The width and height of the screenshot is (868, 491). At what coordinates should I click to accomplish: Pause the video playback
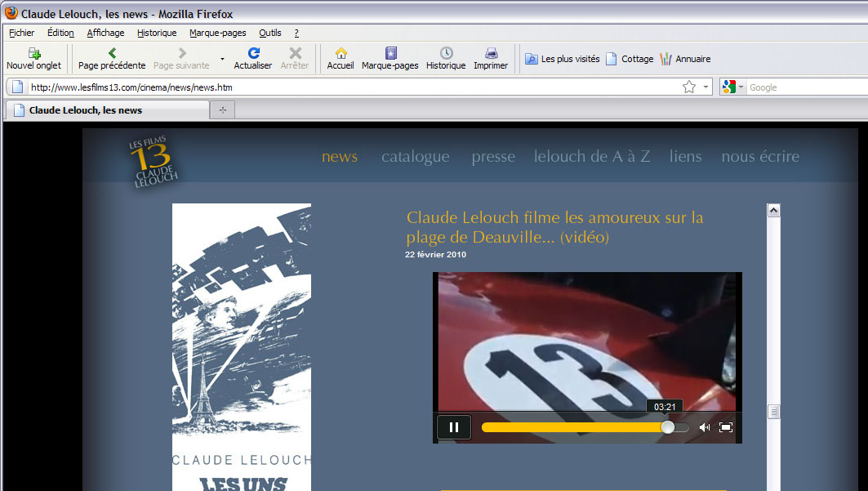click(x=454, y=427)
